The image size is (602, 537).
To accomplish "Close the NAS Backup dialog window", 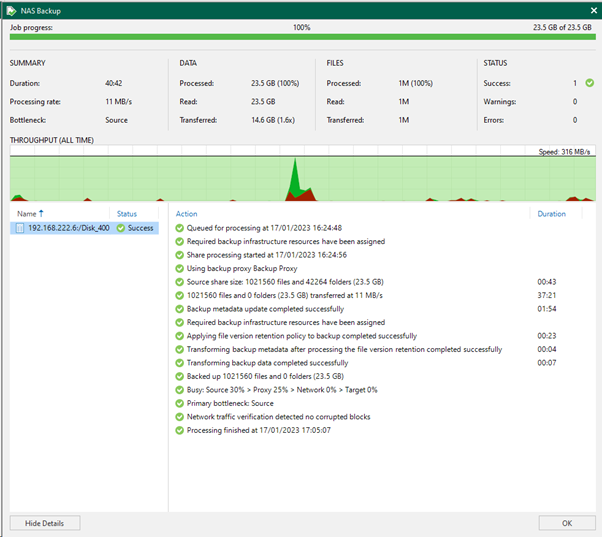I will [593, 11].
